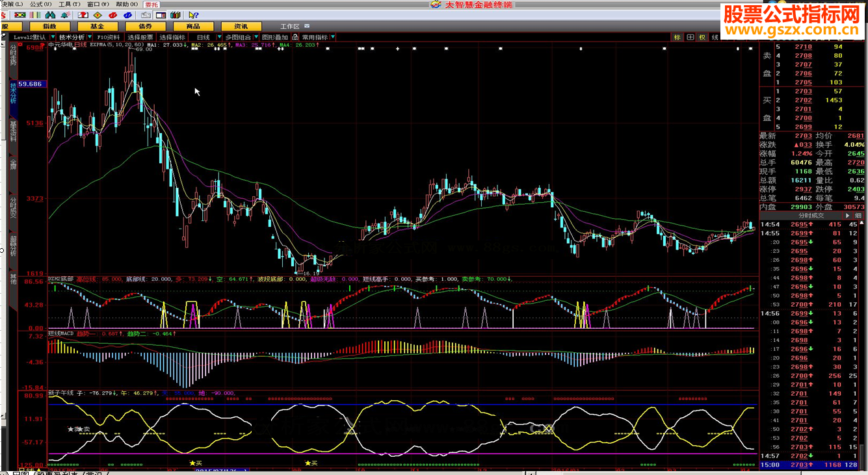Open the 日线 period dropdown arrow

[x=220, y=38]
